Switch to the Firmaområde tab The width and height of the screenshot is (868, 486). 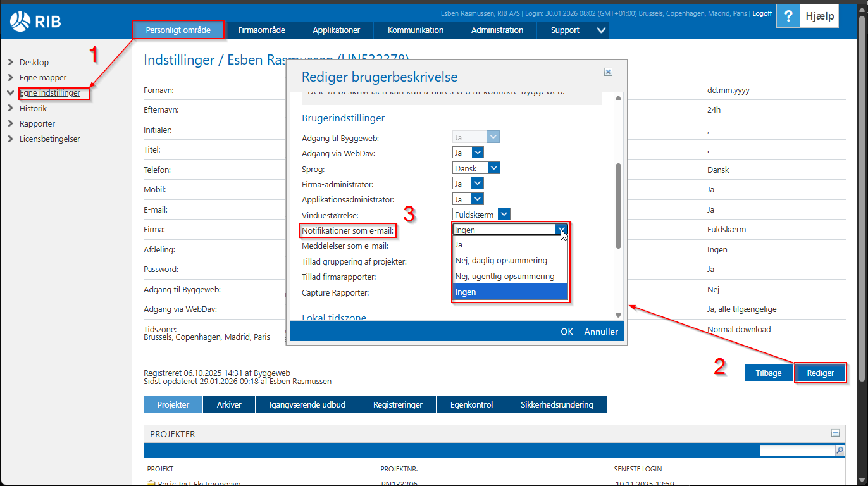(261, 30)
